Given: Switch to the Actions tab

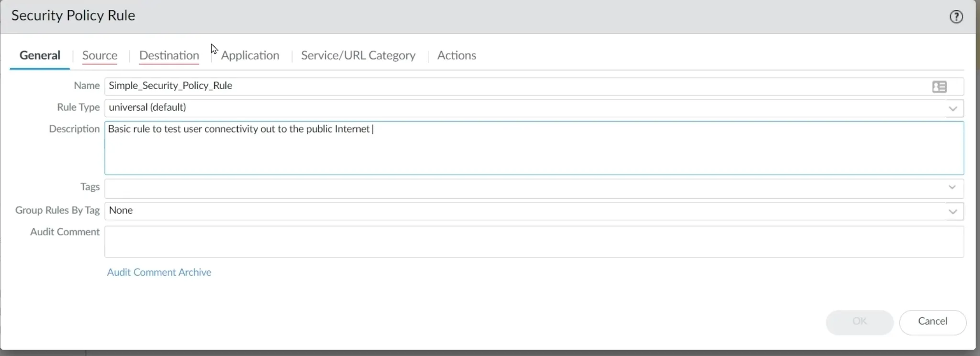Looking at the screenshot, I should pos(456,55).
